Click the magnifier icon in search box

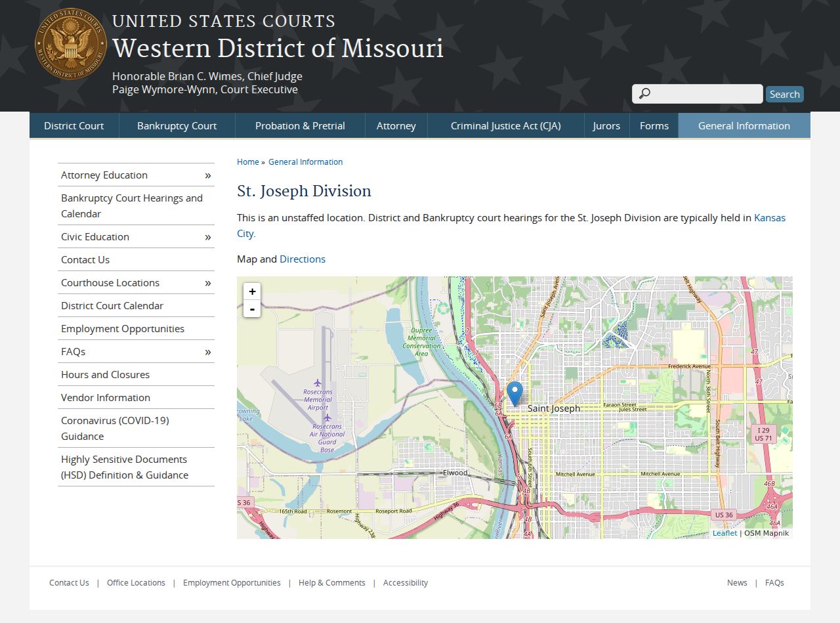(x=644, y=94)
